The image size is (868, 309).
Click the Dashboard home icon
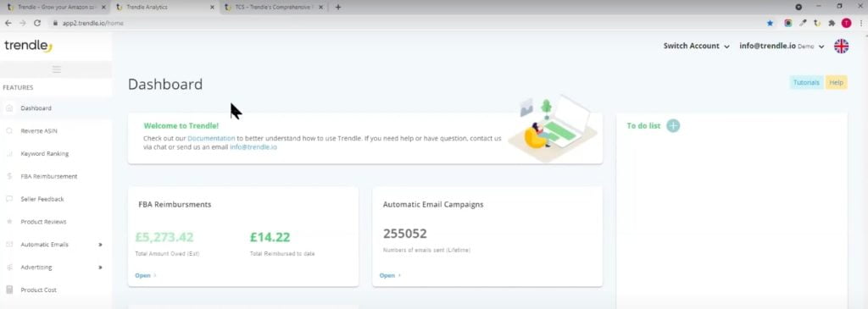(x=9, y=108)
